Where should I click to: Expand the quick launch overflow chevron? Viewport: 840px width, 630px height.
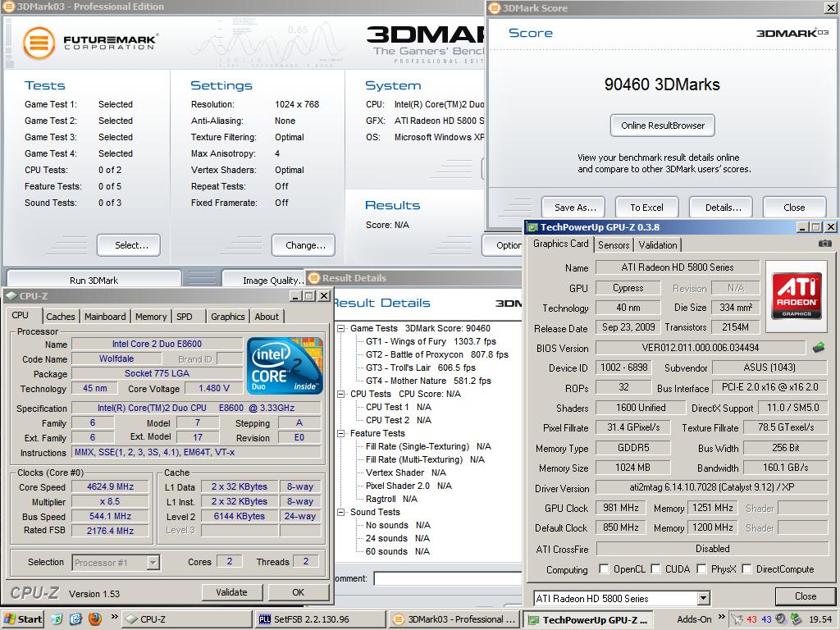pos(114,617)
